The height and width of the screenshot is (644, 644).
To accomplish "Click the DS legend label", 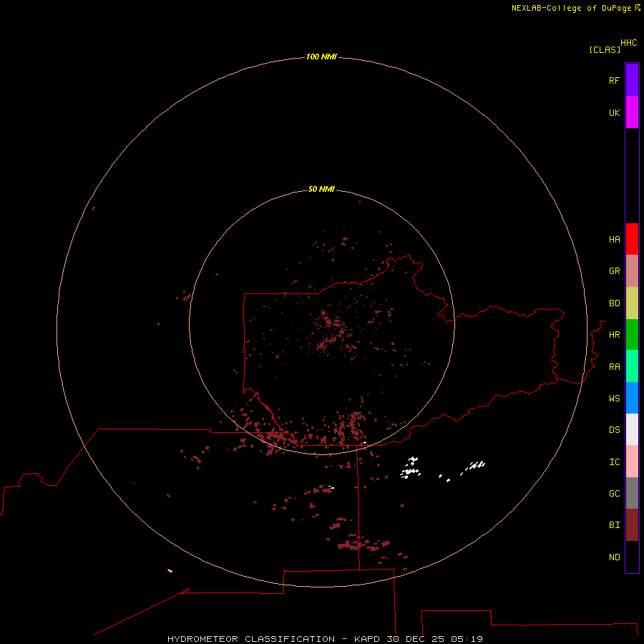I will click(x=614, y=430).
